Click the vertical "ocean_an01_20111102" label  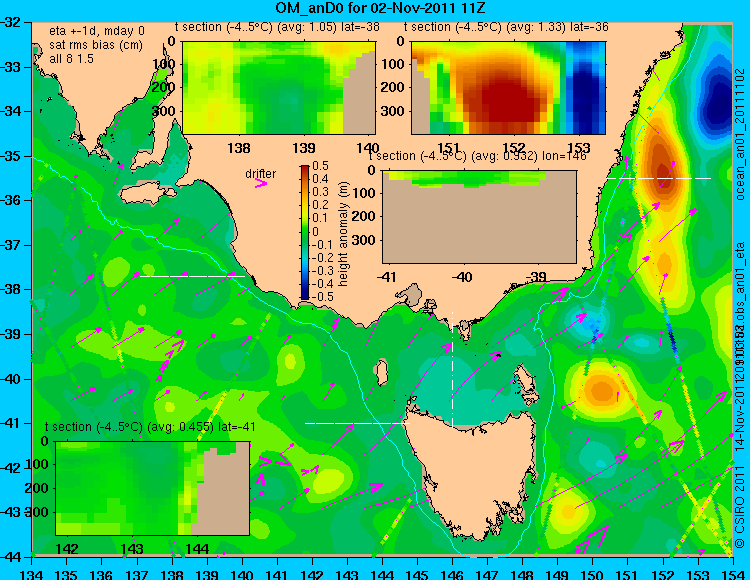pos(740,134)
